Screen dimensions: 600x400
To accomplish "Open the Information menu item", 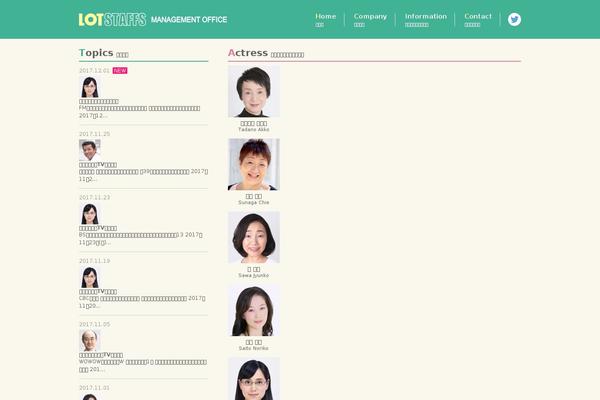I will (x=426, y=20).
